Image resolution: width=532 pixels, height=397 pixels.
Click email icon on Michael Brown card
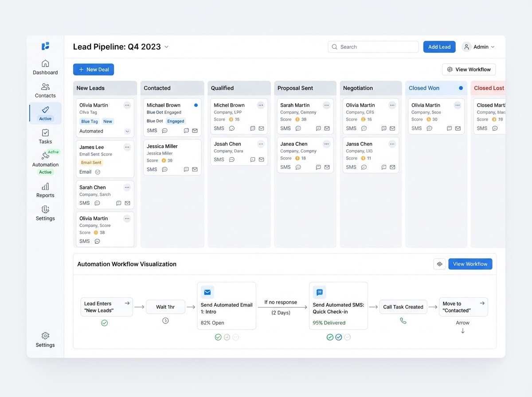pyautogui.click(x=195, y=131)
